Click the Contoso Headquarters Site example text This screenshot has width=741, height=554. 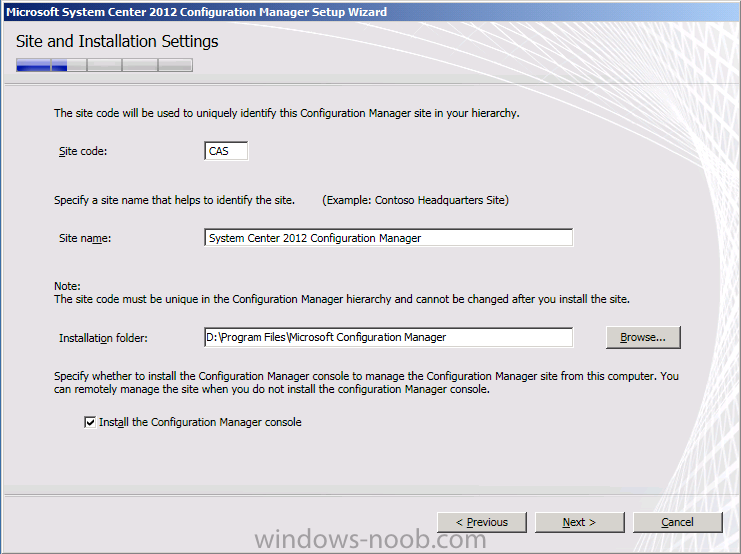[415, 200]
